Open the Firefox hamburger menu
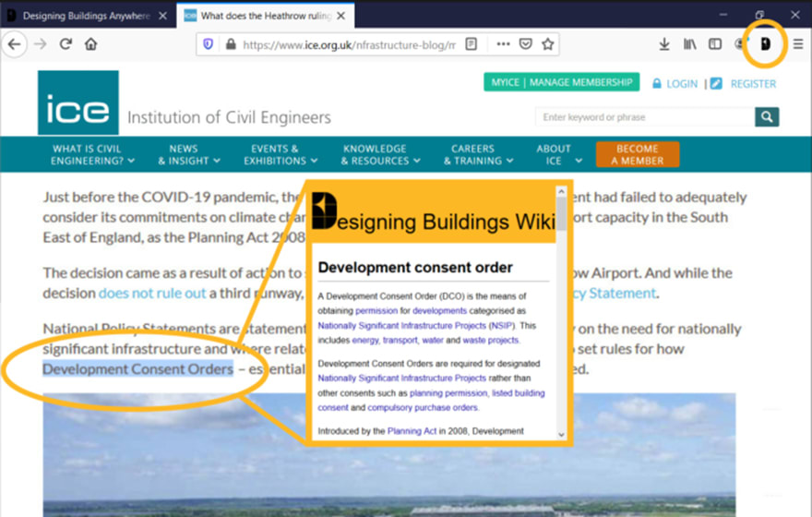 pos(798,44)
